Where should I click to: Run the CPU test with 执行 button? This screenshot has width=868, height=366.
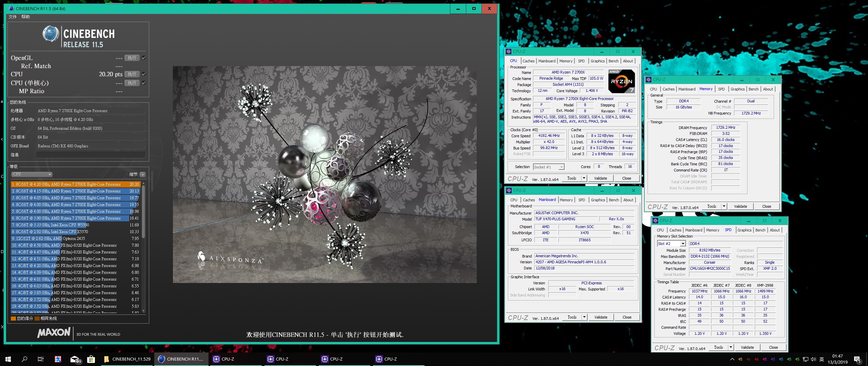(x=132, y=74)
